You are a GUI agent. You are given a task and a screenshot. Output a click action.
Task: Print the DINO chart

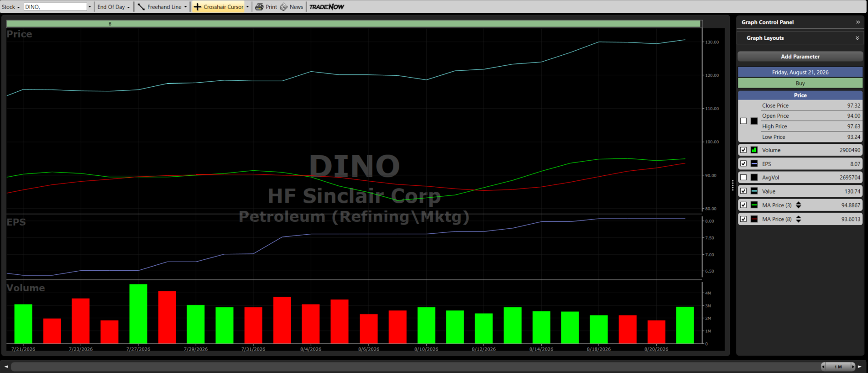(x=266, y=7)
